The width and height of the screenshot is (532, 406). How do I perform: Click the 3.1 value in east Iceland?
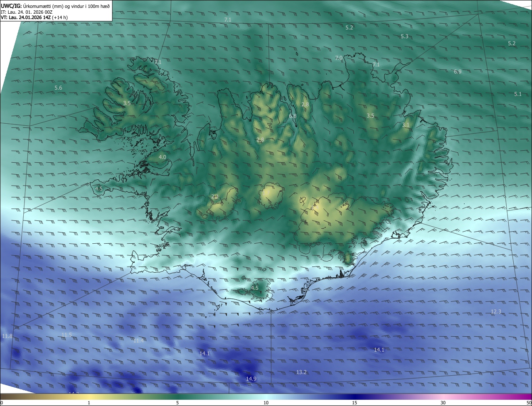click(406, 125)
